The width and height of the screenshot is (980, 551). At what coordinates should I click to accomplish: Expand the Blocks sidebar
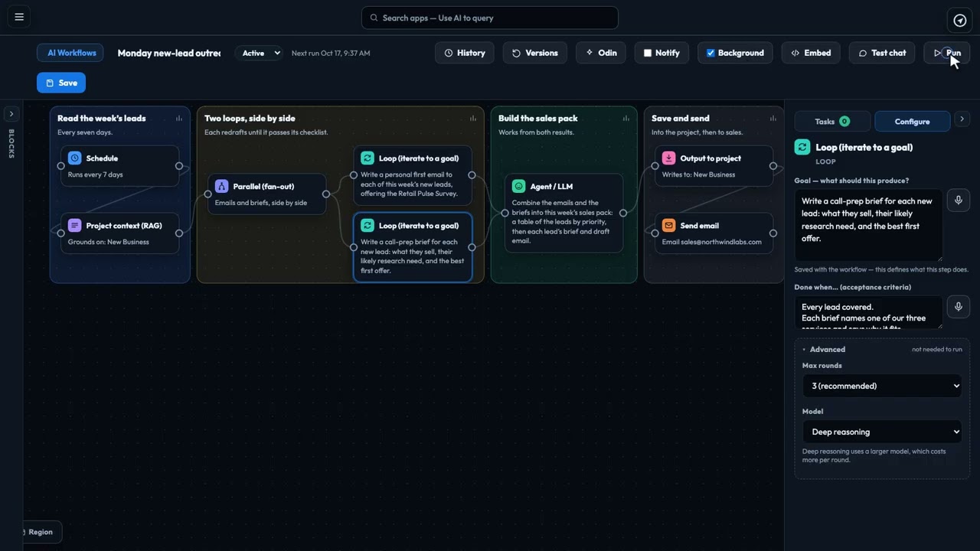pos(11,114)
